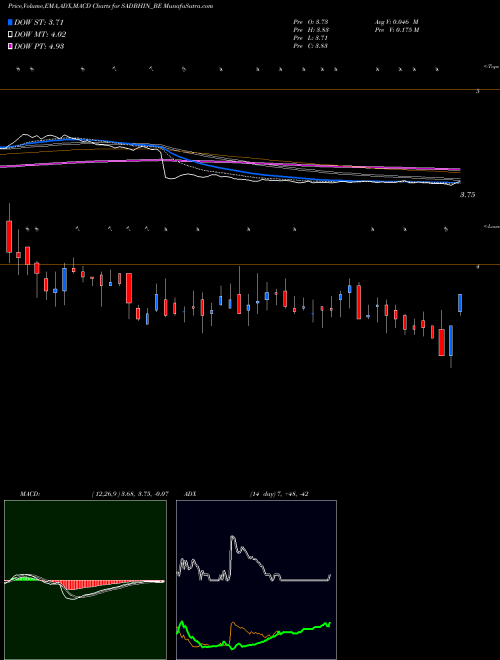Click the ADX panel heading label
The image size is (500, 660).
pyautogui.click(x=191, y=494)
